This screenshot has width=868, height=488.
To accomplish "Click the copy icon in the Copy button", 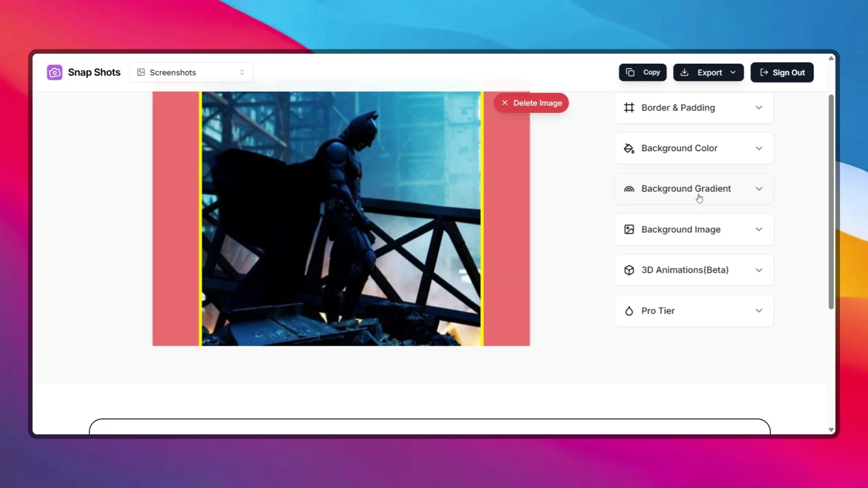I will (x=630, y=72).
